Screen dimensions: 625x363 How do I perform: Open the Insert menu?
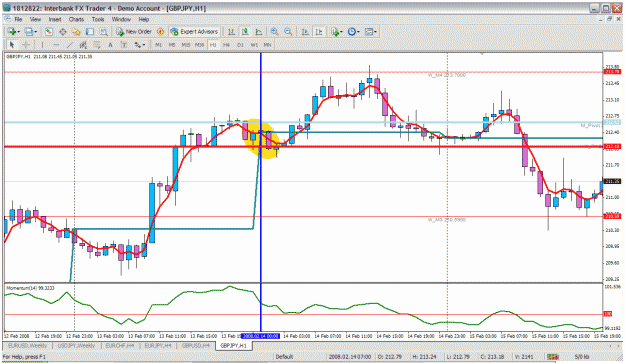click(x=55, y=19)
